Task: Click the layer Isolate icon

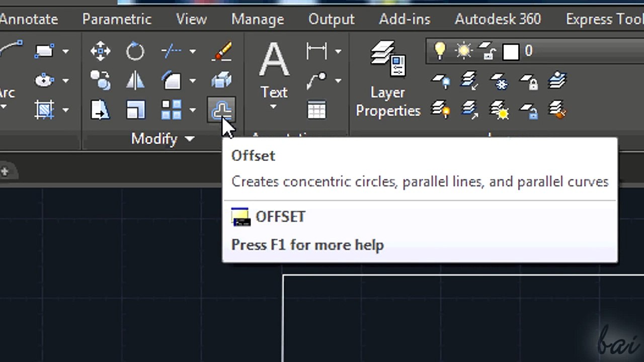Action: [x=470, y=80]
